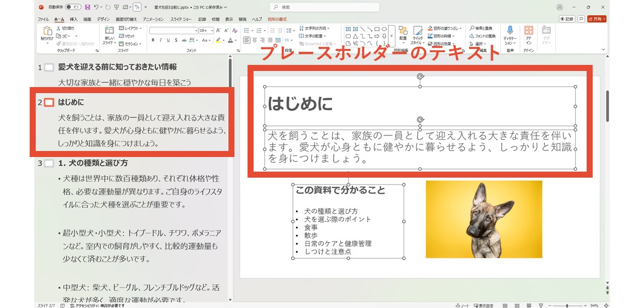
Task: Switch to the Design (デザイン) tab
Action: tap(103, 19)
